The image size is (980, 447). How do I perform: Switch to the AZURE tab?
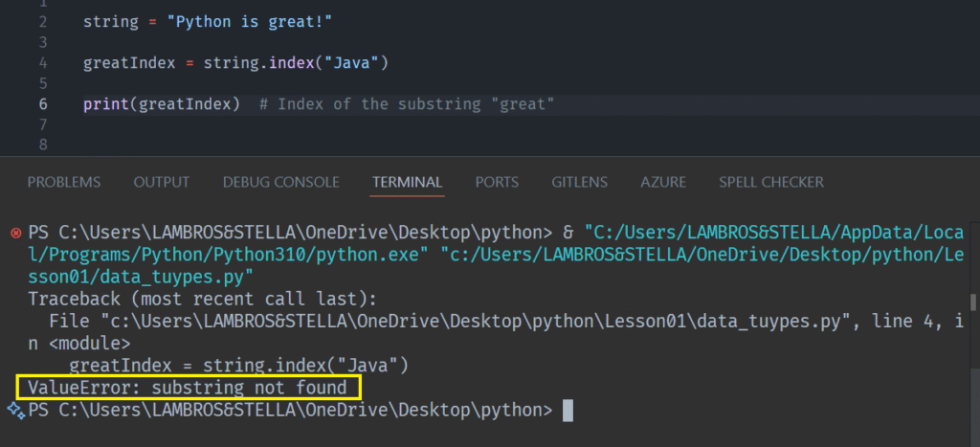click(663, 182)
